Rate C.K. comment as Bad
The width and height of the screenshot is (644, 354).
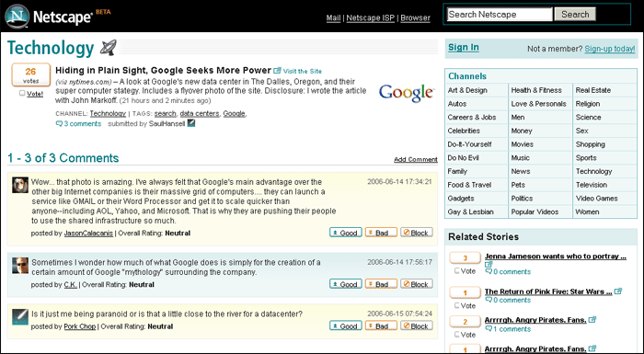coord(381,284)
